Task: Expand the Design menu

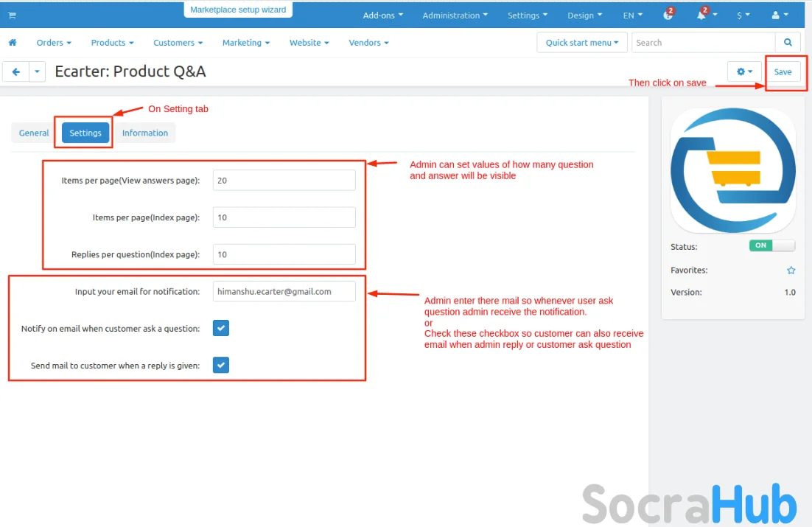Action: coord(584,15)
